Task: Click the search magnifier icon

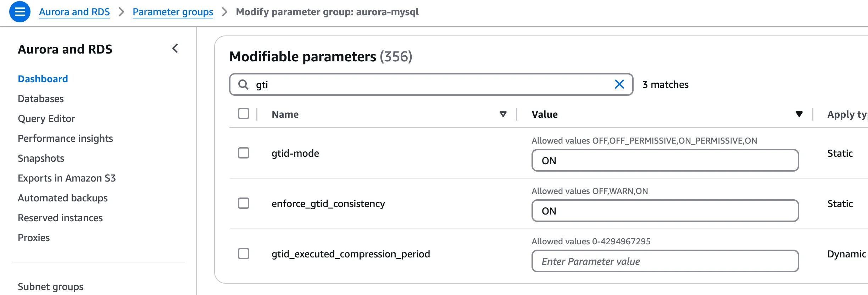Action: (x=243, y=85)
